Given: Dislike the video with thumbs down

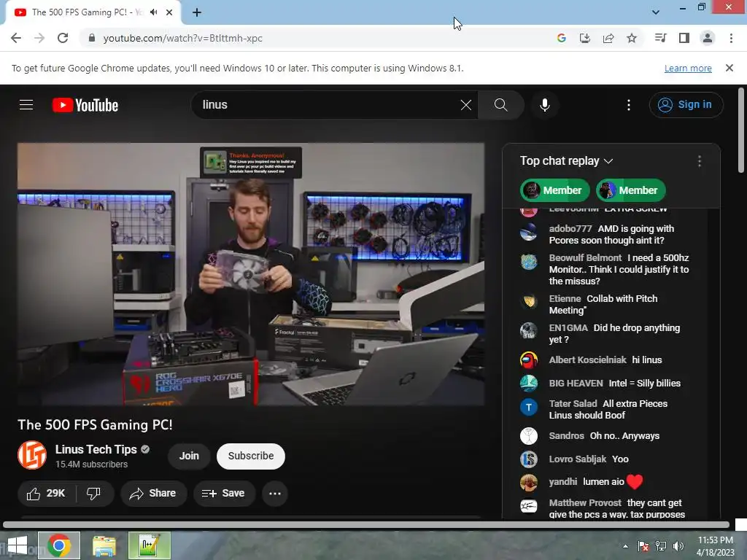Looking at the screenshot, I should pos(94,494).
